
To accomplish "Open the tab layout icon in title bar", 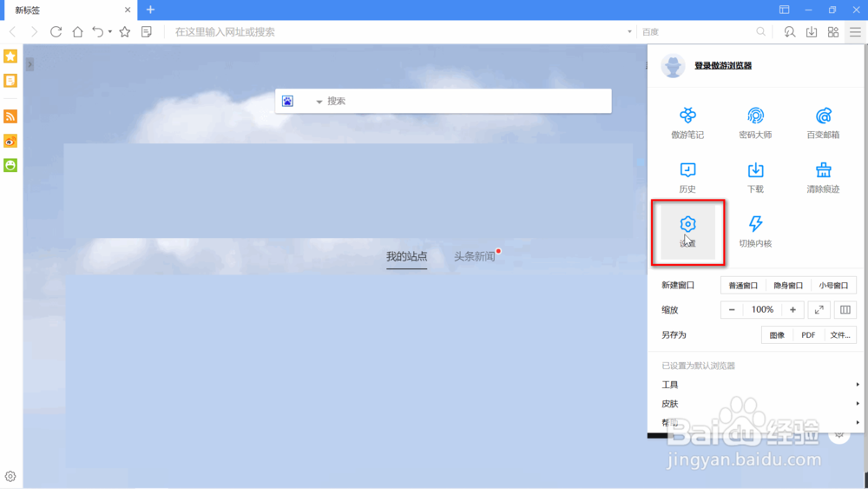I will click(785, 10).
